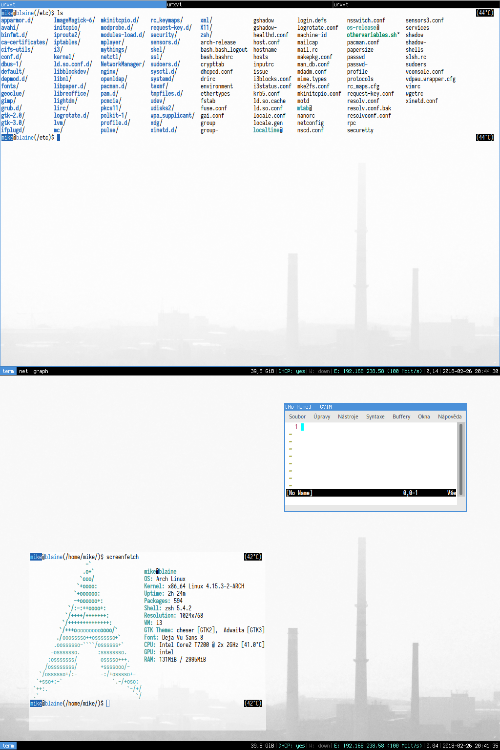Click 'i3status.conf' in the terminal listing
The height and width of the screenshot is (750, 500).
(x=272, y=86)
